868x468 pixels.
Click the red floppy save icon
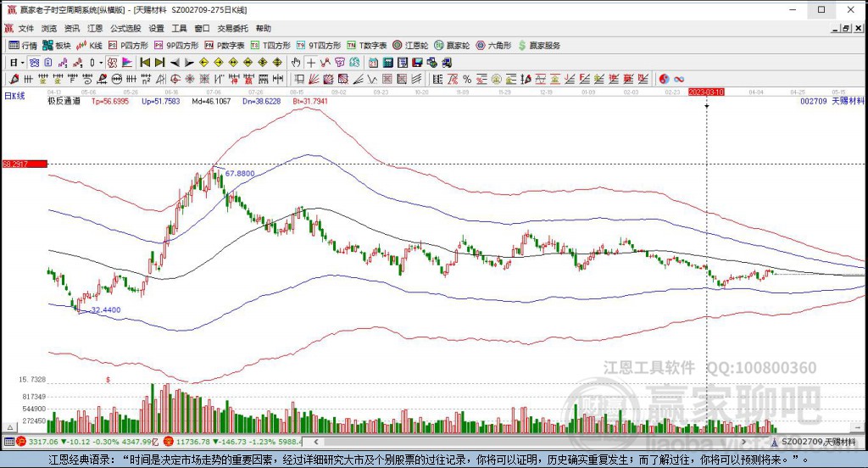[x=417, y=63]
